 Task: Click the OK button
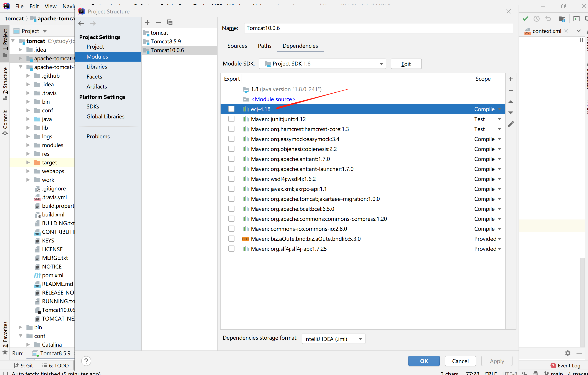pos(424,361)
